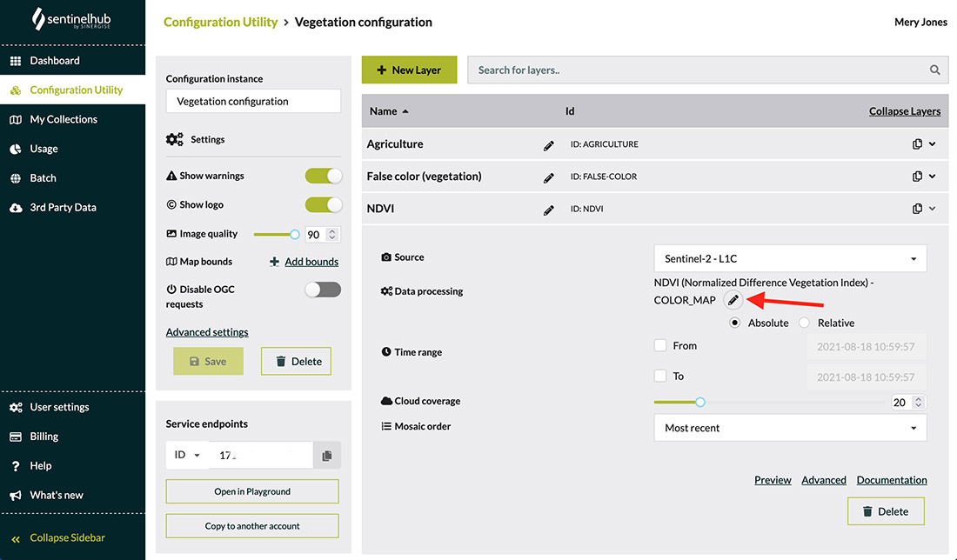957x560 pixels.
Task: Click the Cloud coverage slider handle
Action: tap(700, 402)
